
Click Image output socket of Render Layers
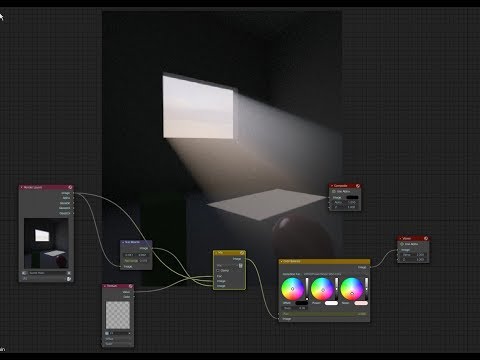click(74, 193)
